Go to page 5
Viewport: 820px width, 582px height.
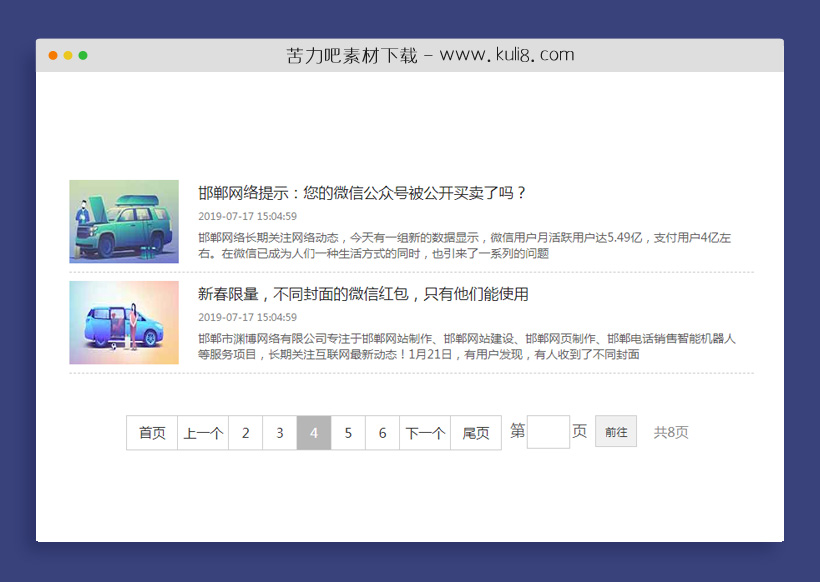coord(348,432)
